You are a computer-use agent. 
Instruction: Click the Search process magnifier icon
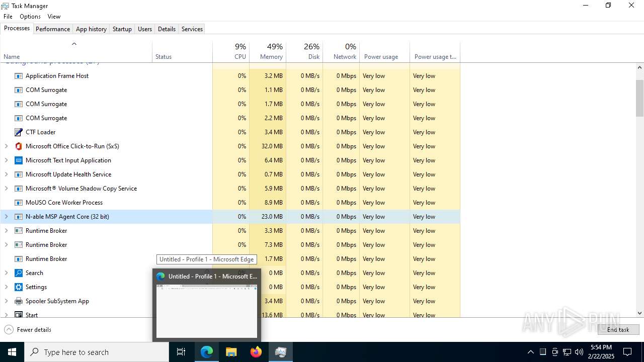19,273
